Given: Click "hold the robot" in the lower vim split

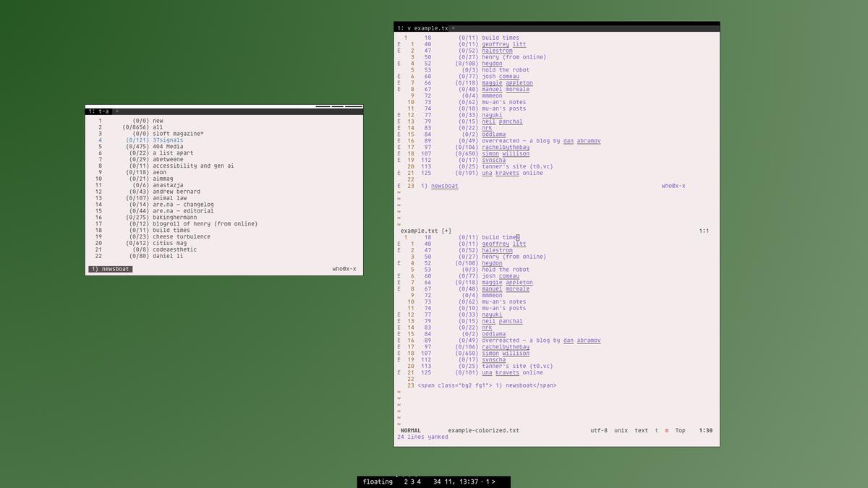Looking at the screenshot, I should pos(506,270).
